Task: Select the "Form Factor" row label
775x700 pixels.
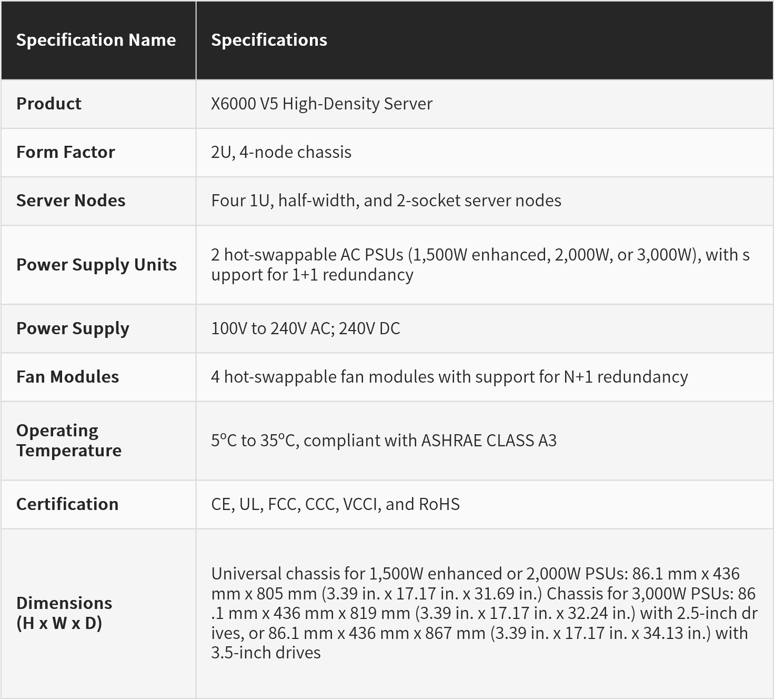Action: pos(66,152)
